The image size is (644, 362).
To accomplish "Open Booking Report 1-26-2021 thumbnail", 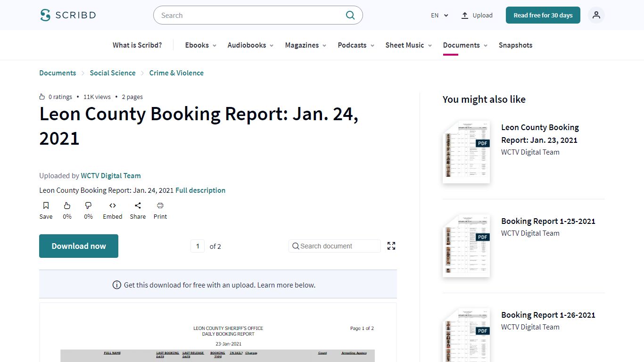I will [x=466, y=335].
